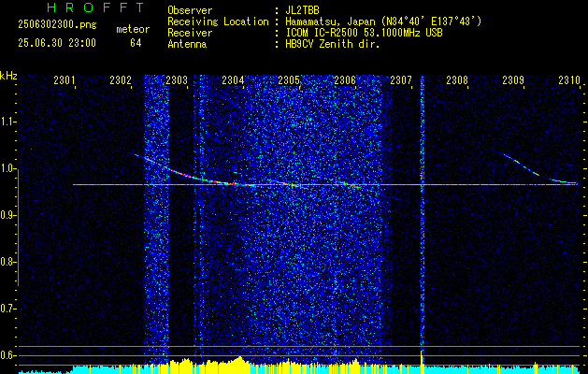Screen dimensions: 588x374
Task: Click the 2304 time marker
Action: 233,80
